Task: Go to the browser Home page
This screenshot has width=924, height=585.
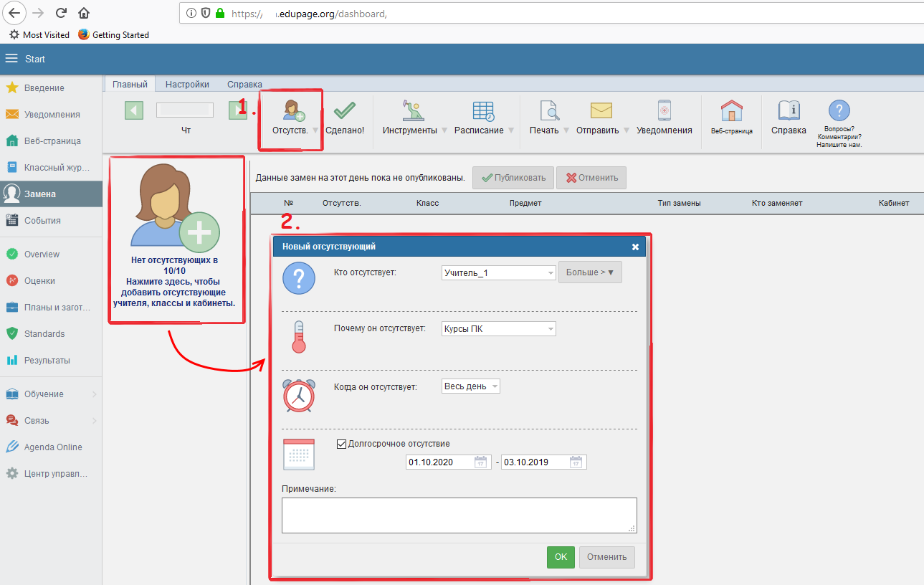Action: pos(84,13)
